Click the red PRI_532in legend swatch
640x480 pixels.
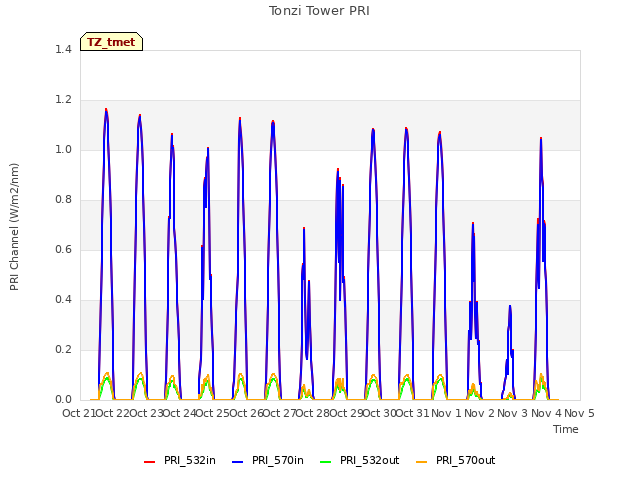[x=149, y=462]
